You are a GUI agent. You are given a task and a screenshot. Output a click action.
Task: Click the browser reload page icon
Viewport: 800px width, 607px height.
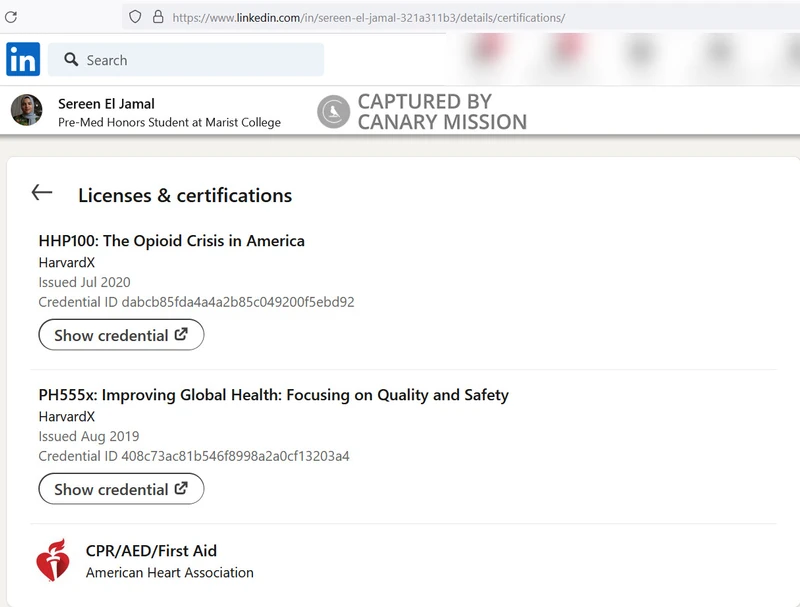[x=13, y=17]
